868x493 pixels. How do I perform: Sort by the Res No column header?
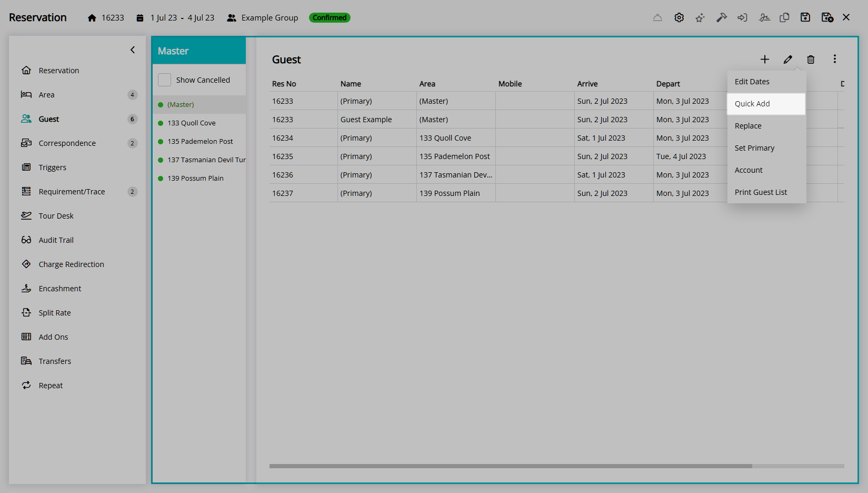[x=284, y=84]
